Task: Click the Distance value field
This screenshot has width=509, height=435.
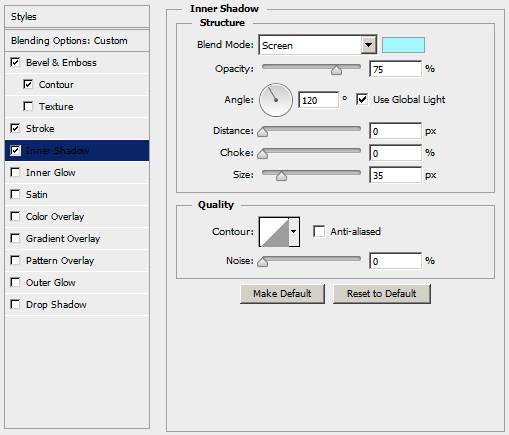Action: click(x=395, y=131)
